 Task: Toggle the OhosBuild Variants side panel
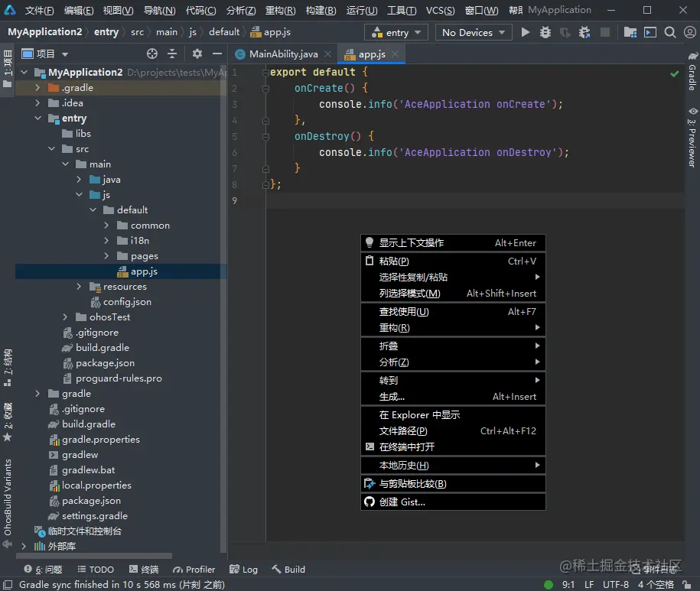[x=8, y=497]
